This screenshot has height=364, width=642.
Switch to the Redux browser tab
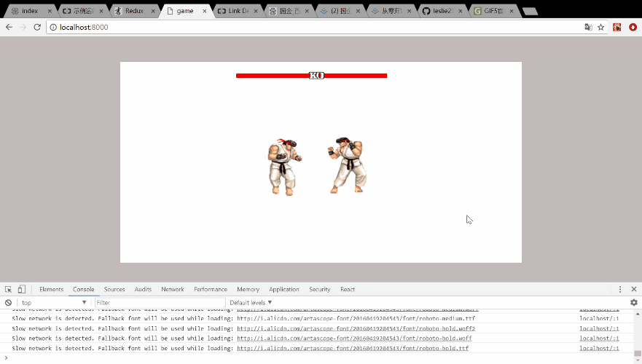point(134,11)
